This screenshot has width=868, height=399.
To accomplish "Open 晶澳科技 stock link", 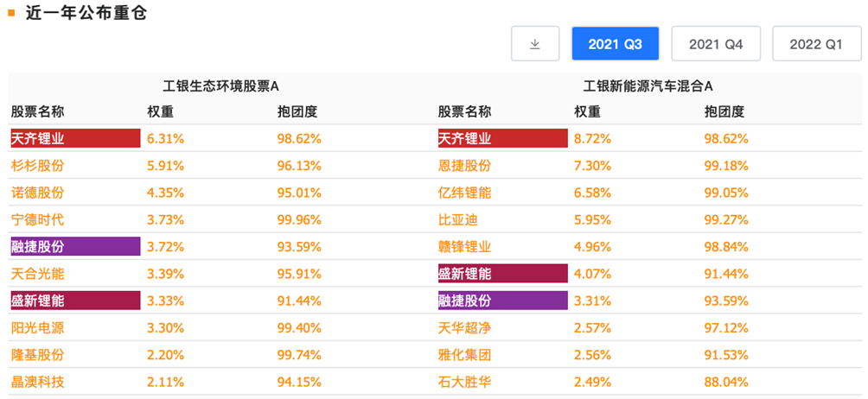I will click(37, 382).
